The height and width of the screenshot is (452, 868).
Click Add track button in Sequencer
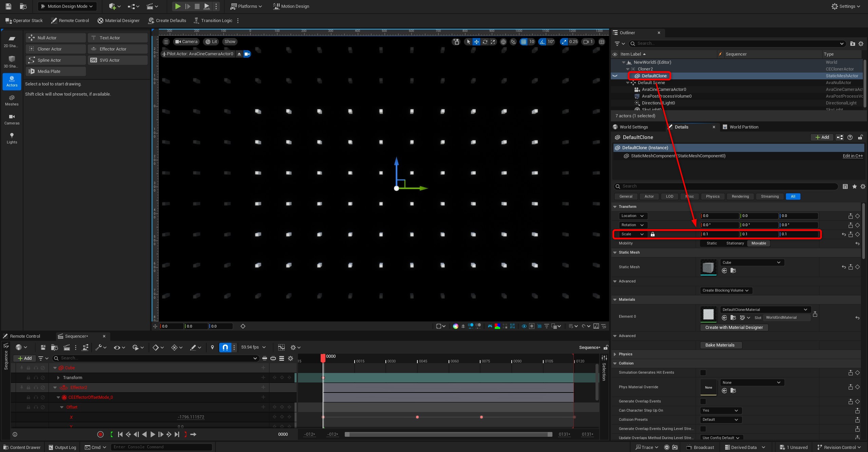coord(25,358)
